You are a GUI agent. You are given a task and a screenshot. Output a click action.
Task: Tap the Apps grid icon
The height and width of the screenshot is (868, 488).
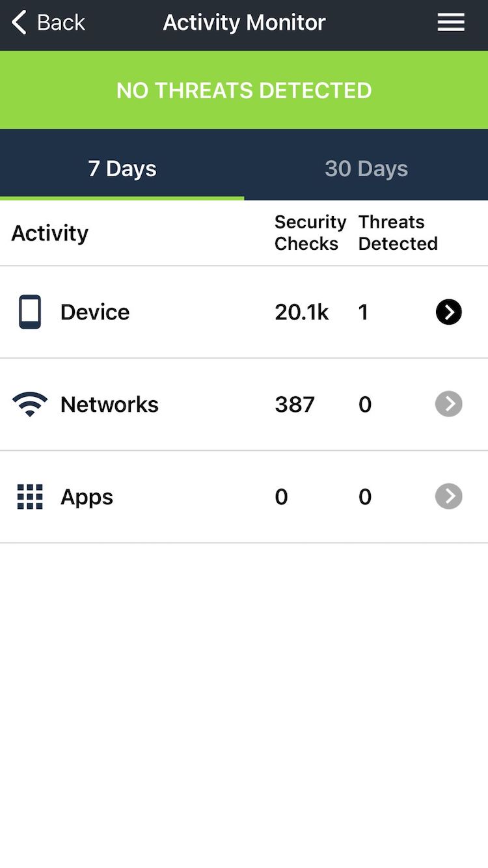(30, 496)
